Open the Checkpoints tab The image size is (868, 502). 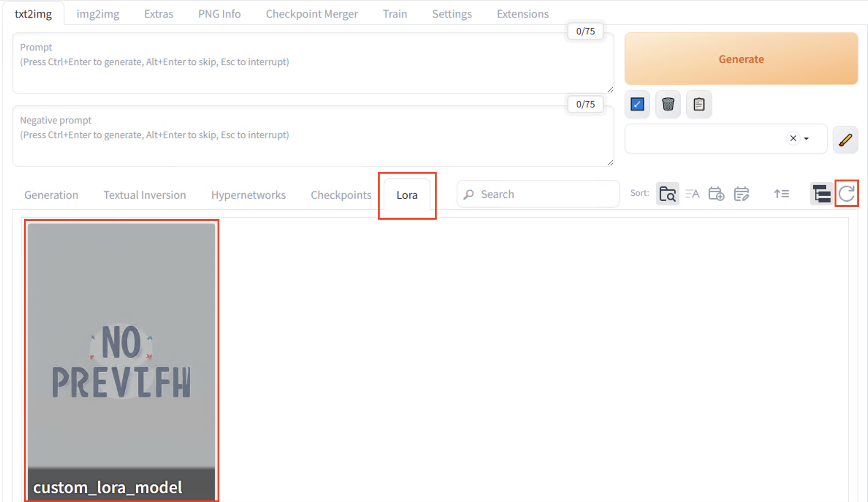(x=340, y=195)
